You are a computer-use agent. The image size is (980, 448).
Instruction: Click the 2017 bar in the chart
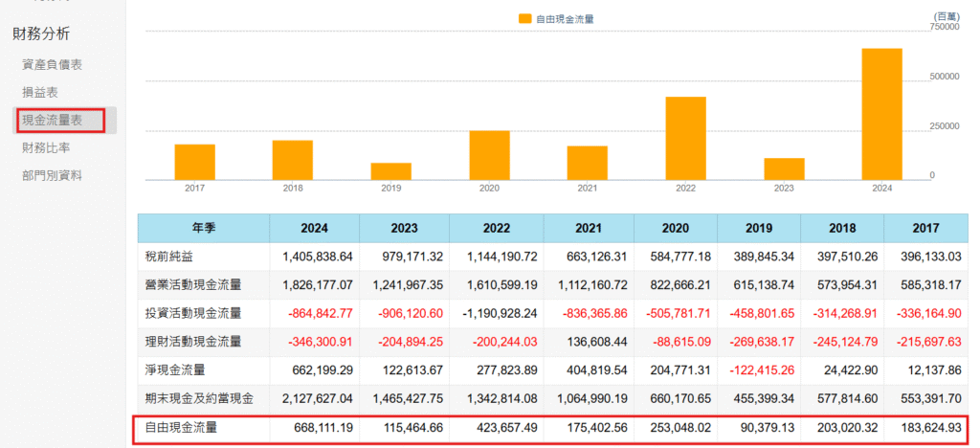click(x=194, y=162)
